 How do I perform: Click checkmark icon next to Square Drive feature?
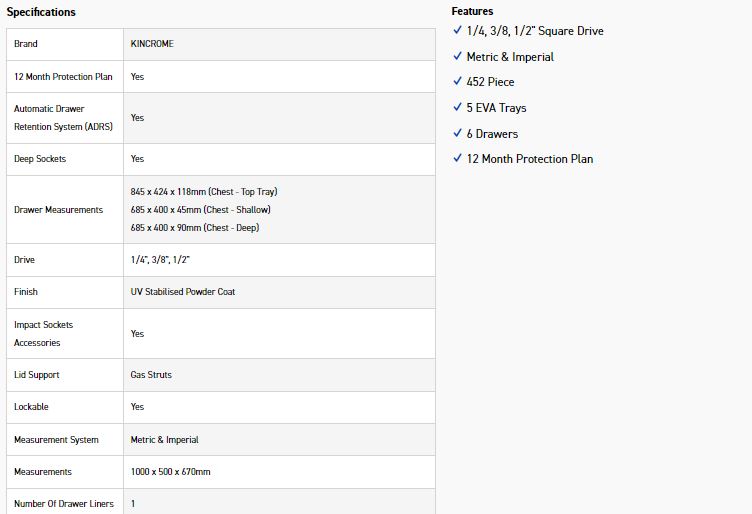457,31
